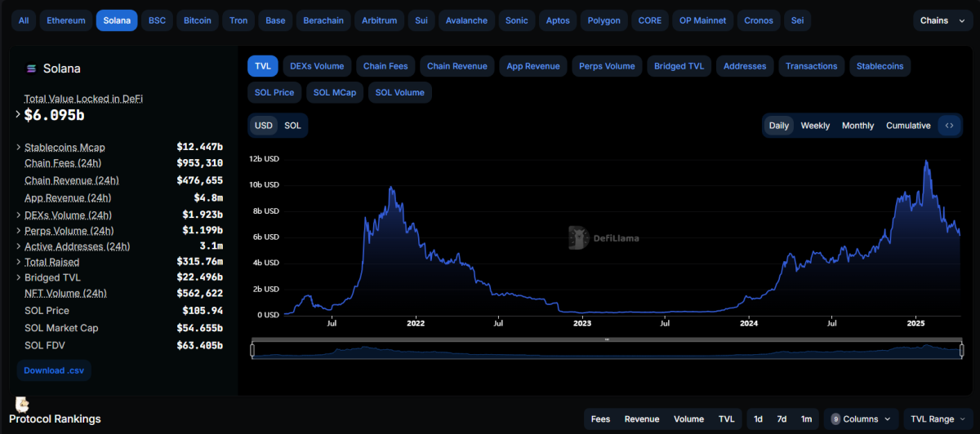Show Revenue columns in Protocol Rankings
The width and height of the screenshot is (980, 434).
pyautogui.click(x=642, y=419)
